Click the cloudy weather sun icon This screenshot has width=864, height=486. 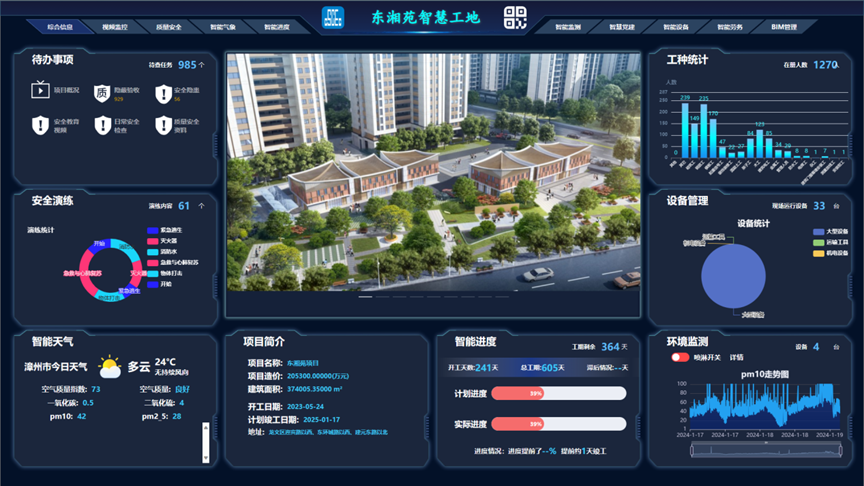109,366
